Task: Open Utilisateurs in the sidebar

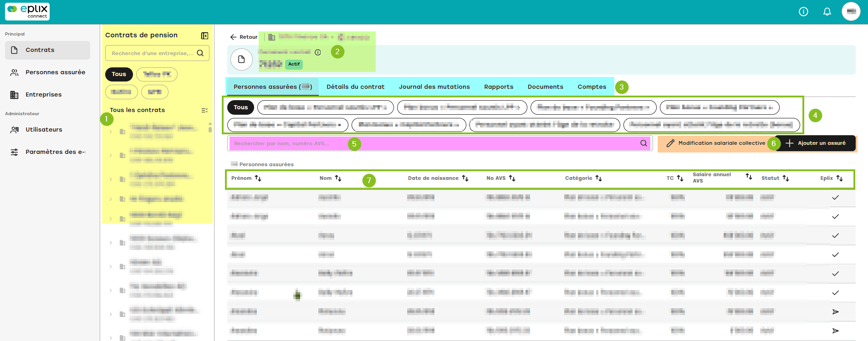Action: (47, 130)
